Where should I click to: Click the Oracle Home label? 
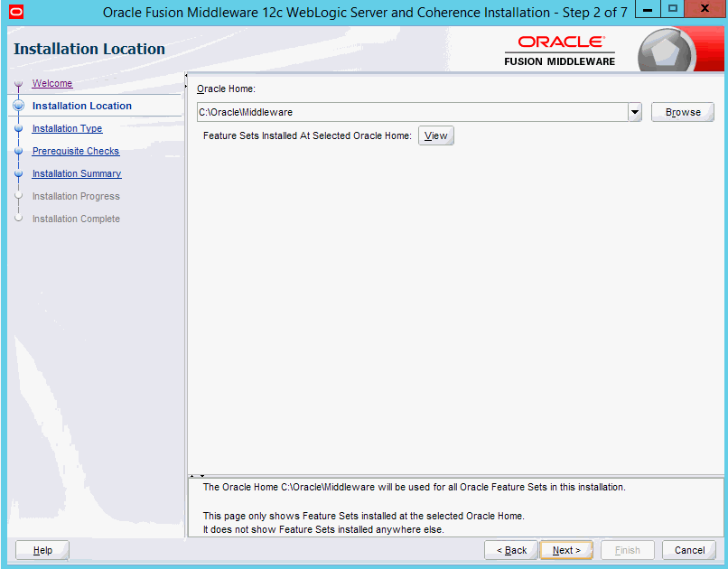click(x=226, y=89)
